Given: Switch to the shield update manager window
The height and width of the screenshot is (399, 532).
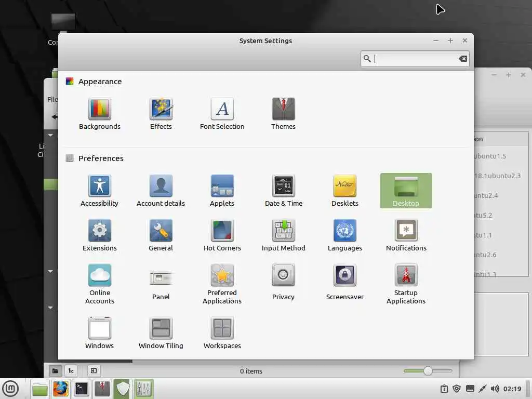Looking at the screenshot, I should 123,389.
